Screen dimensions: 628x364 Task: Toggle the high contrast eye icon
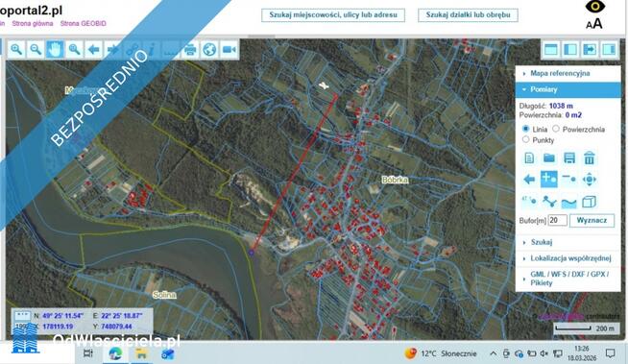(x=594, y=7)
